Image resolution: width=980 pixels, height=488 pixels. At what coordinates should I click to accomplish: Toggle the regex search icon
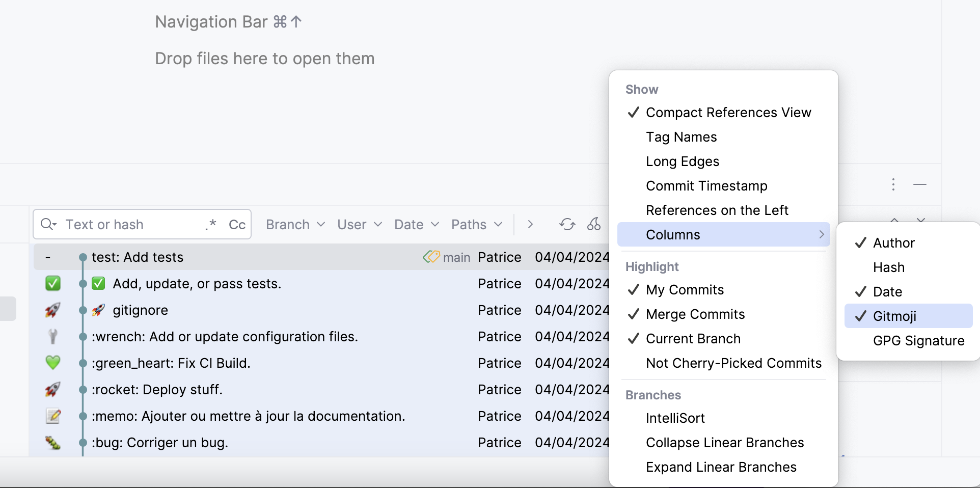(211, 225)
